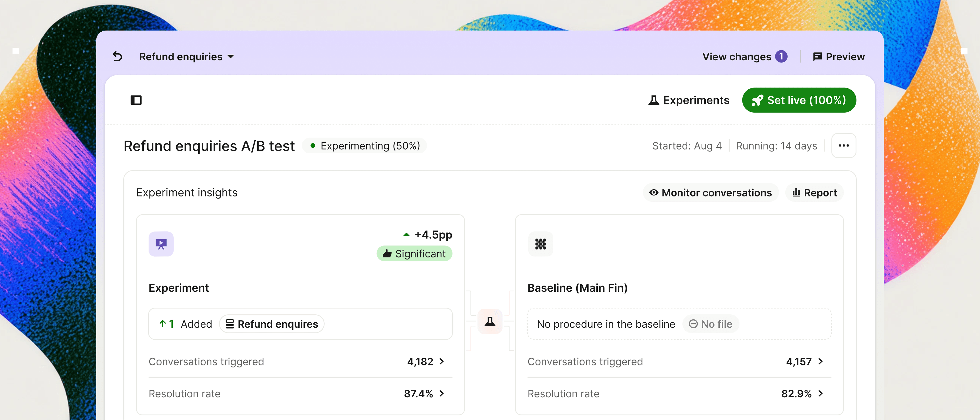Image resolution: width=980 pixels, height=420 pixels.
Task: Open the Report chart button
Action: [x=815, y=192]
